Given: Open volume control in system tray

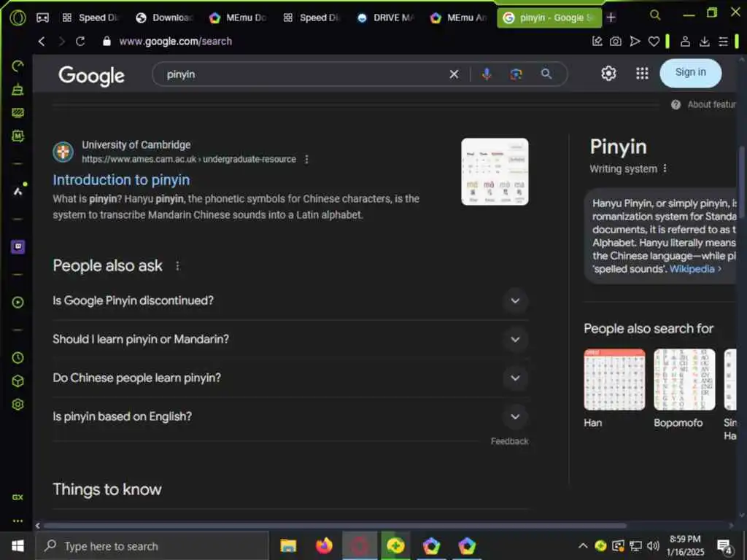Looking at the screenshot, I should point(653,545).
